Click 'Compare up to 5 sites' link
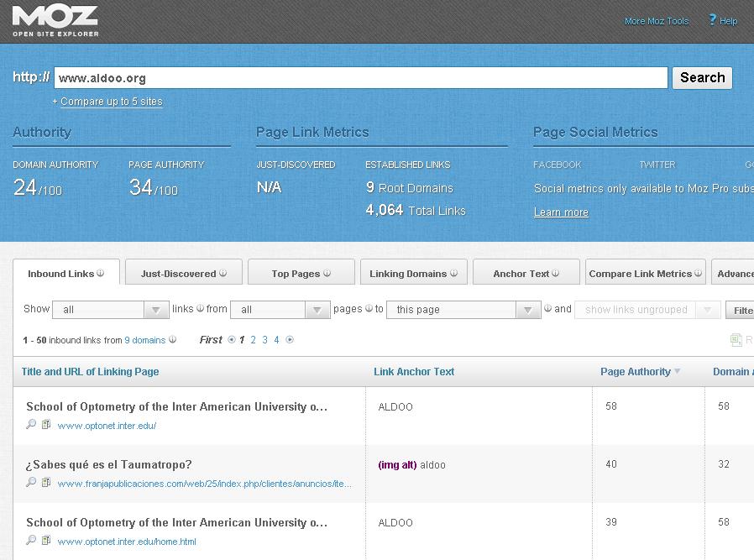The image size is (754, 560). (111, 102)
